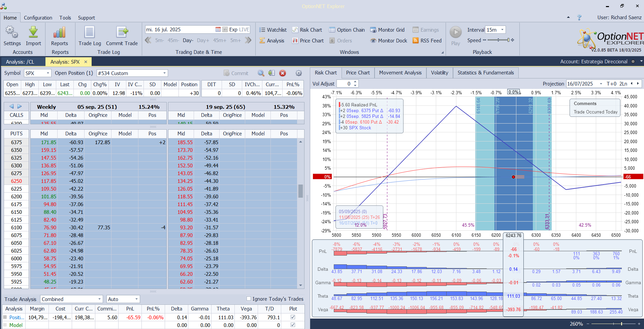Click the bar-interval icon beside Exp
The image size is (644, 329).
[225, 30]
